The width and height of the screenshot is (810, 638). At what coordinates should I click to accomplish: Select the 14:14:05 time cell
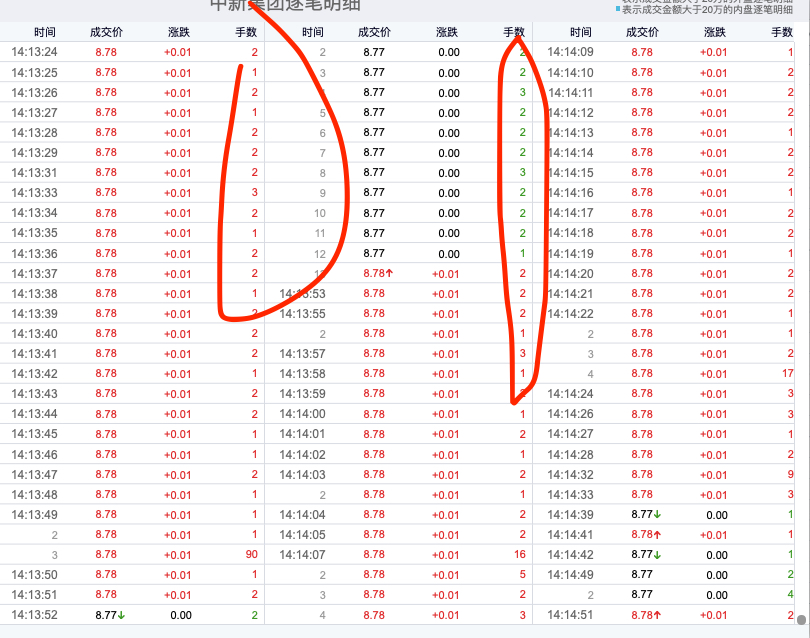click(x=302, y=535)
